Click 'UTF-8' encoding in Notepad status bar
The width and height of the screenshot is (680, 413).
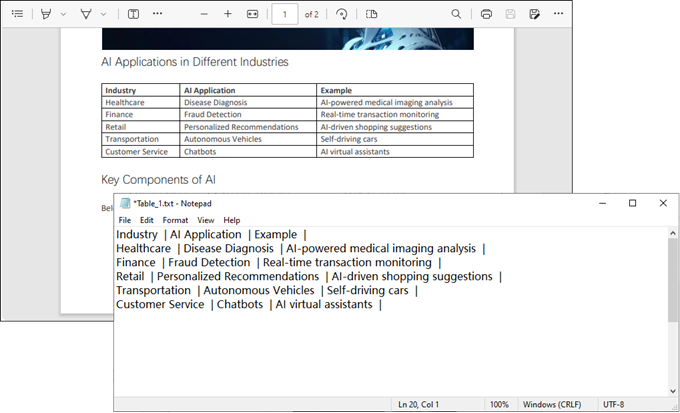(x=614, y=404)
